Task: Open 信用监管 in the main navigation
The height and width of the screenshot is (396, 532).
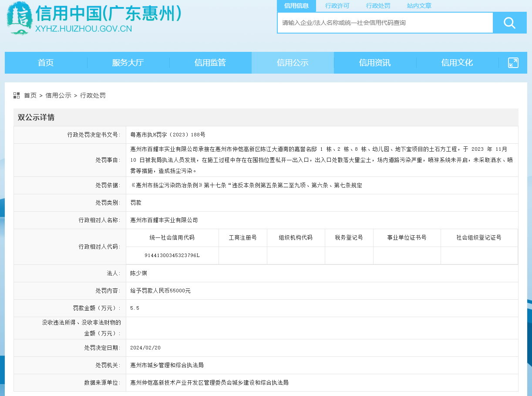Action: (x=210, y=63)
